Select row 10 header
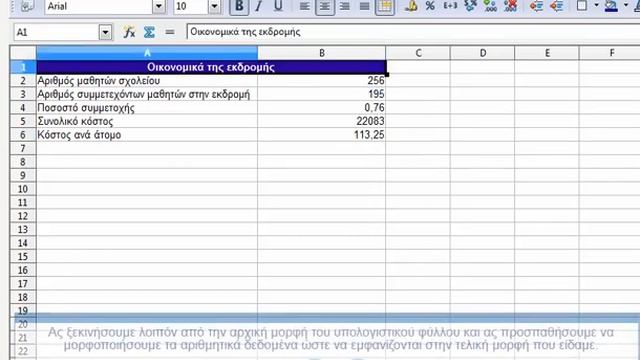 coord(23,189)
